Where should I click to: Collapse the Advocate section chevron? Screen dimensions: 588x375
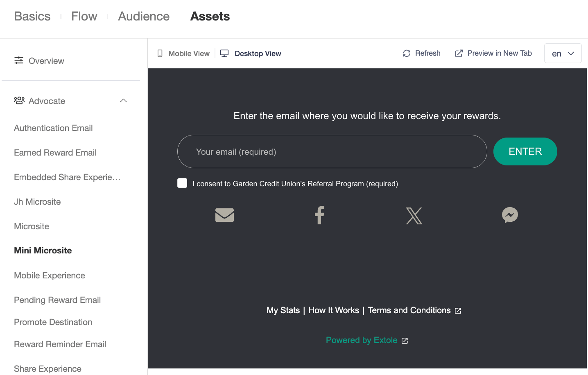point(123,101)
